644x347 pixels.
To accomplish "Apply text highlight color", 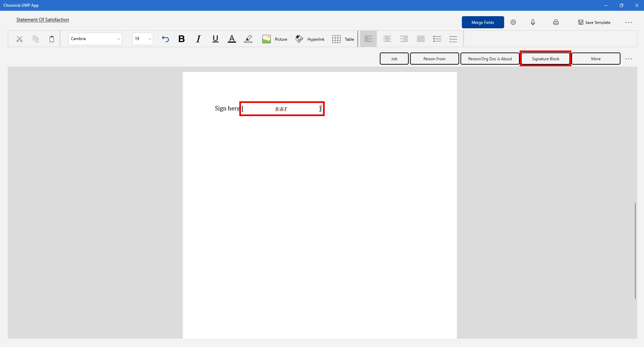I will pyautogui.click(x=248, y=39).
